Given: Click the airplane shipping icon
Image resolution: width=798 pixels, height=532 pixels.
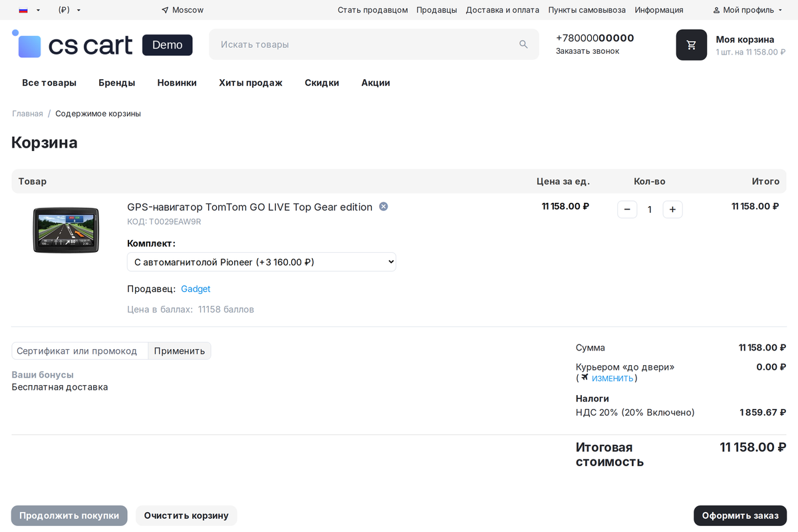Looking at the screenshot, I should [585, 377].
